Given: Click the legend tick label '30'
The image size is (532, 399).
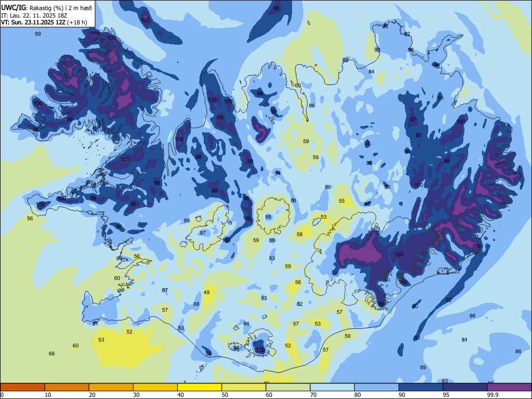Looking at the screenshot, I should tap(136, 395).
